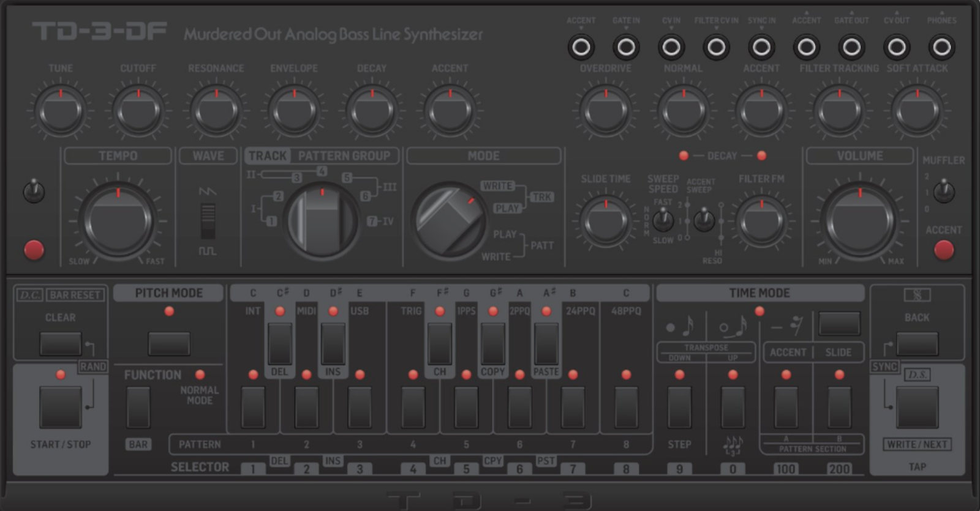The height and width of the screenshot is (511, 980).
Task: Click the SYNC IN jack
Action: 761,47
